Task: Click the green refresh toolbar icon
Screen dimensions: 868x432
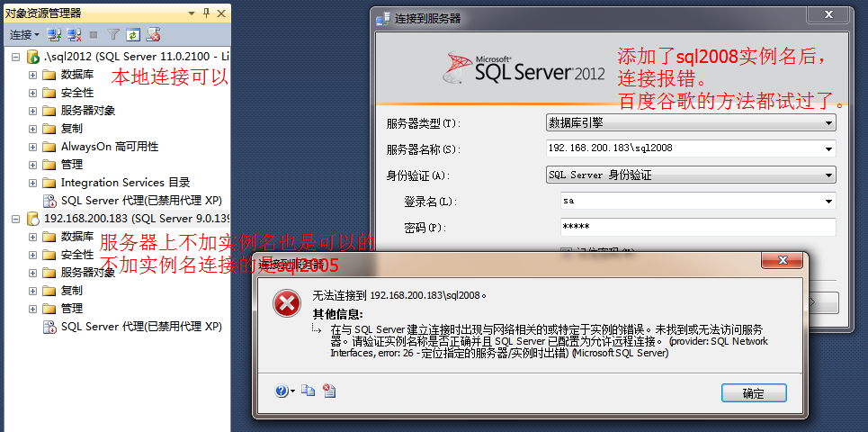Action: tap(133, 35)
